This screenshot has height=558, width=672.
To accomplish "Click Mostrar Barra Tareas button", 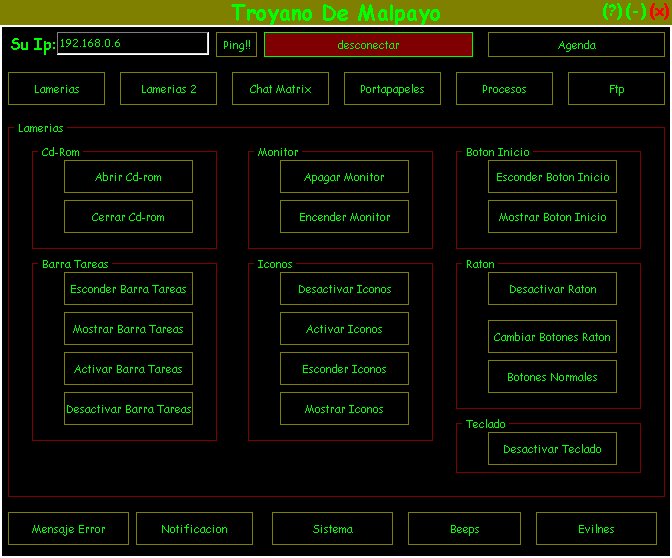I will click(x=128, y=329).
